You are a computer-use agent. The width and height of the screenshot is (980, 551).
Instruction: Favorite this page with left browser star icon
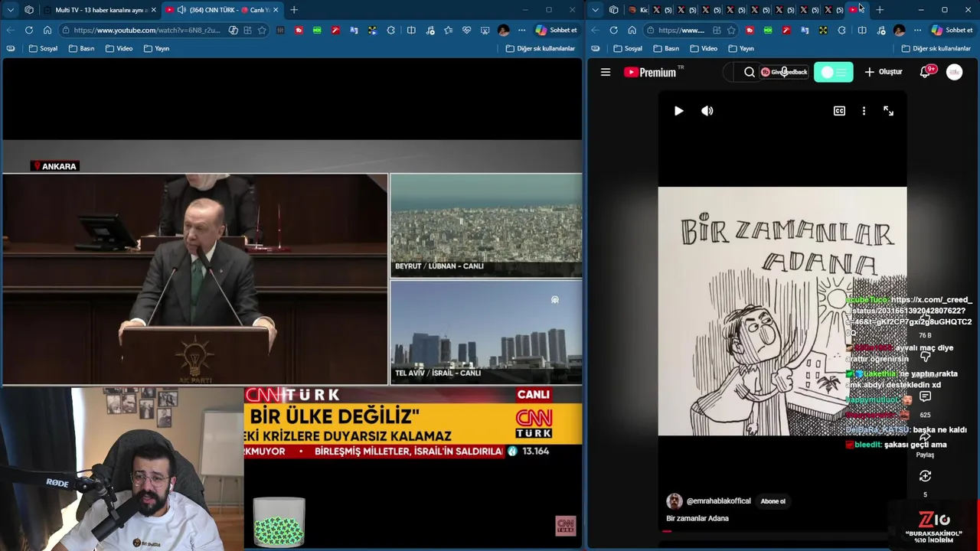coord(262,30)
